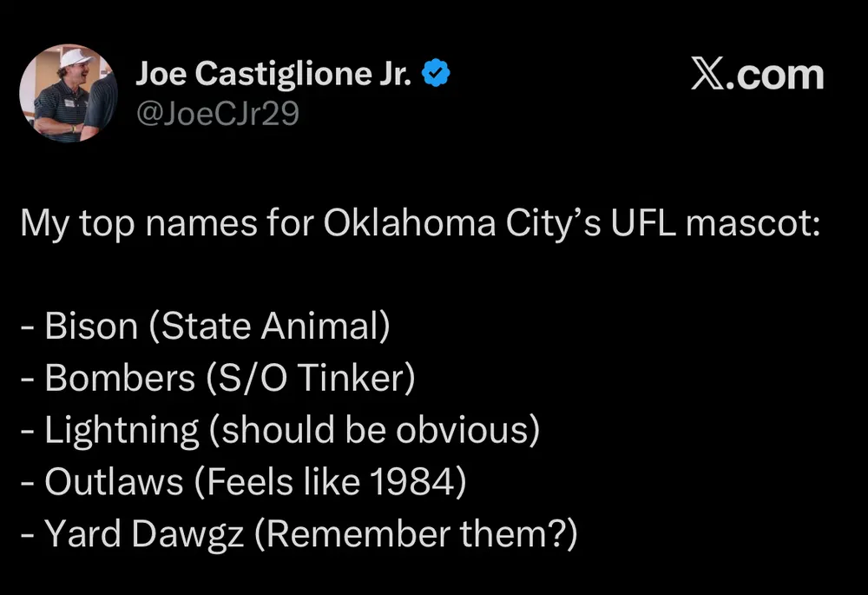Click the X logo icon
This screenshot has height=595, width=868.
pos(711,75)
